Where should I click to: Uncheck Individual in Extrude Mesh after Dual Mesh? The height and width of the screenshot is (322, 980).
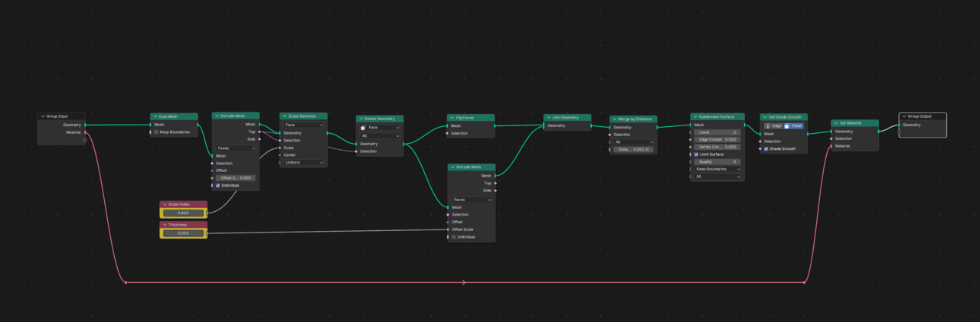coord(218,185)
